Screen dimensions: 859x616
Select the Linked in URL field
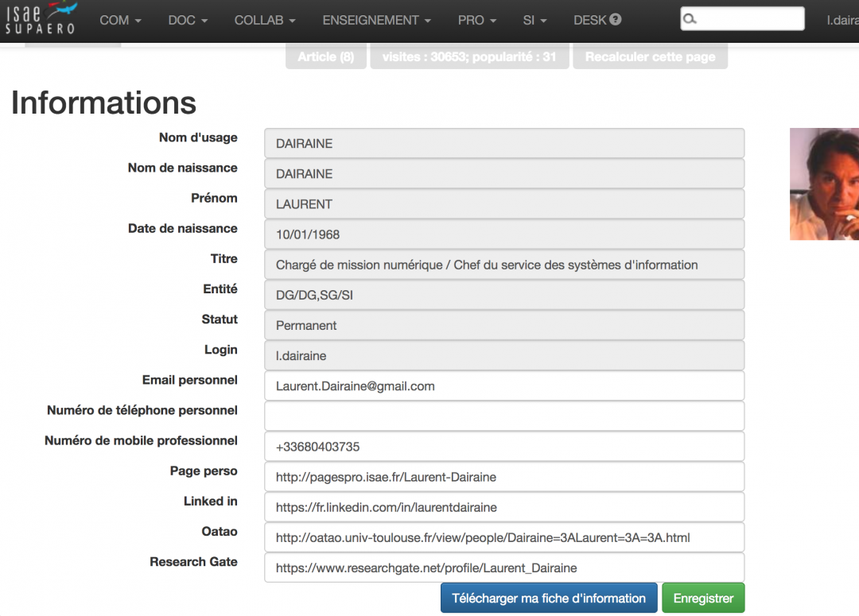click(x=504, y=507)
